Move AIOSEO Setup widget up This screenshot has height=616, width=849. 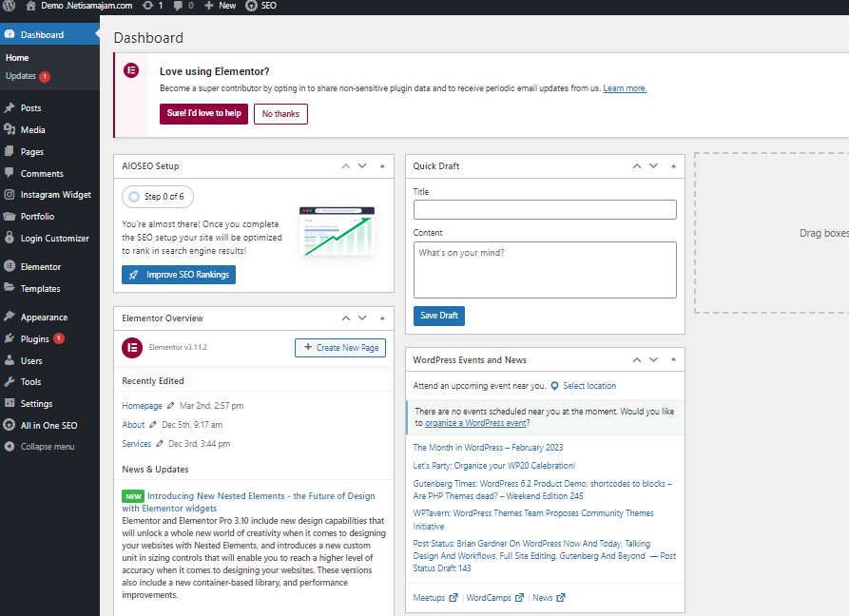click(346, 166)
